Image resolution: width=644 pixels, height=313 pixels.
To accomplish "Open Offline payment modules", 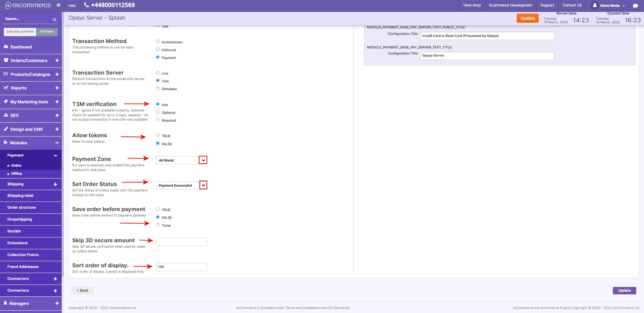I will click(17, 173).
